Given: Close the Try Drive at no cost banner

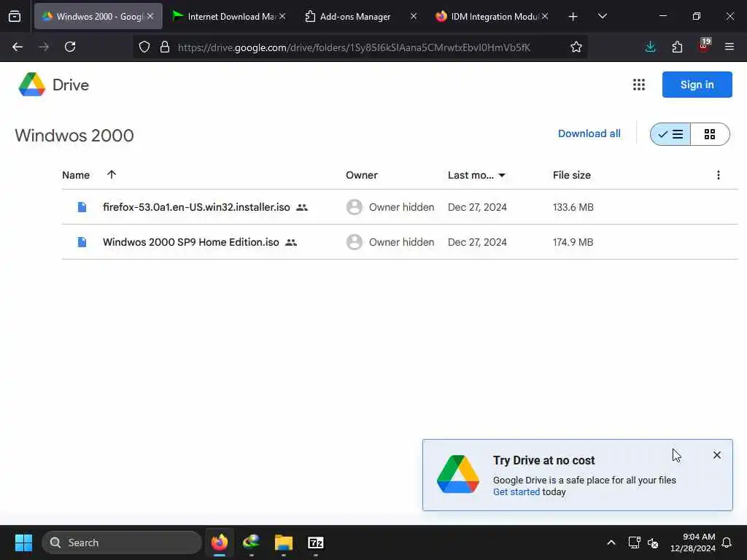Looking at the screenshot, I should point(717,455).
